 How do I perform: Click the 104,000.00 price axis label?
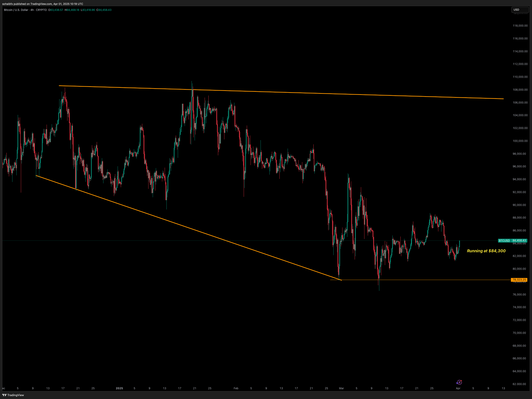tap(520, 115)
